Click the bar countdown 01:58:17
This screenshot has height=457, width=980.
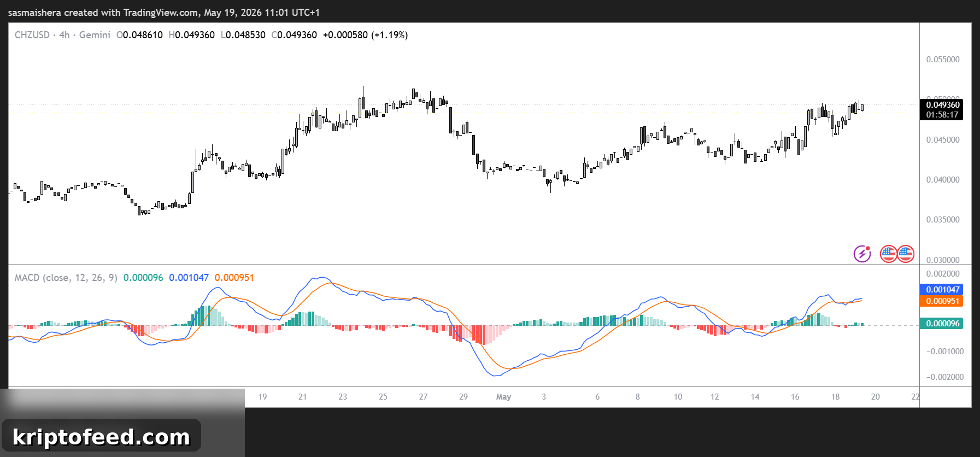click(x=942, y=115)
